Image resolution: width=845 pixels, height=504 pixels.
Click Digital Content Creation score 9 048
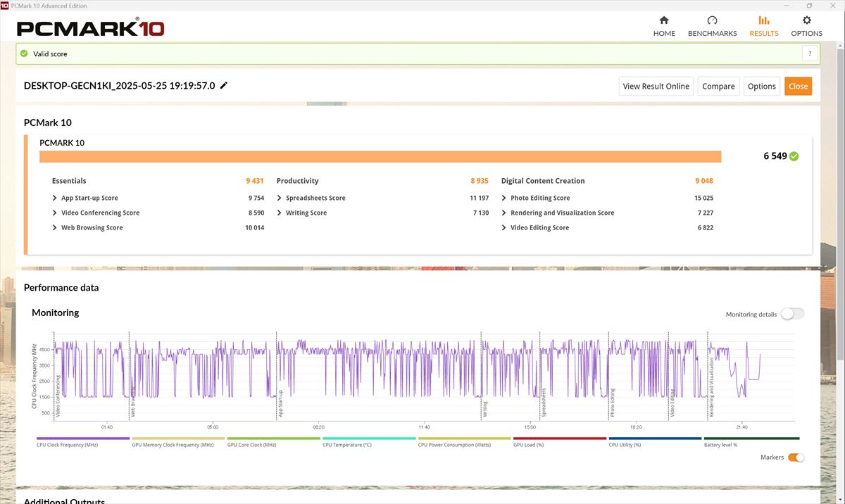click(x=704, y=181)
